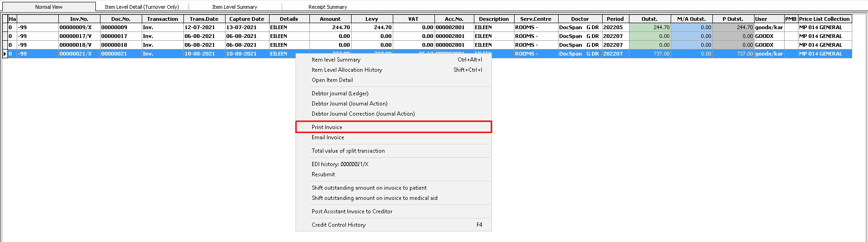Open Debtor journal (Ledger)
The image size is (868, 242).
(340, 93)
